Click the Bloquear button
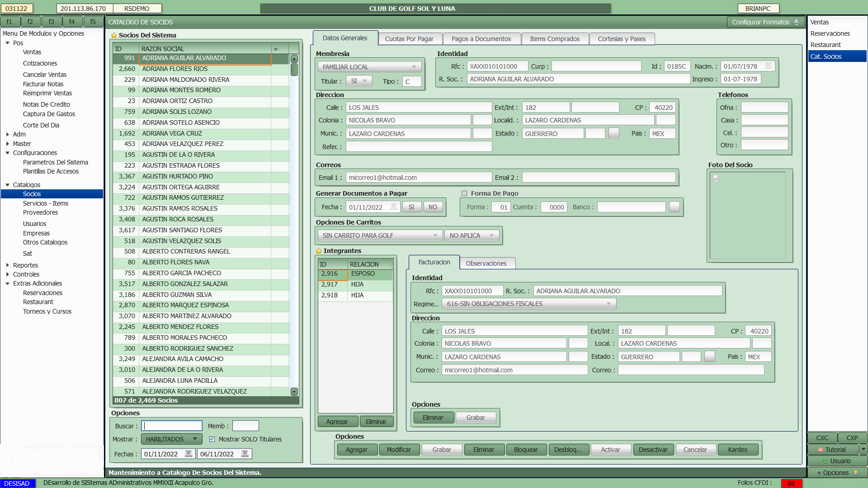 pyautogui.click(x=526, y=450)
